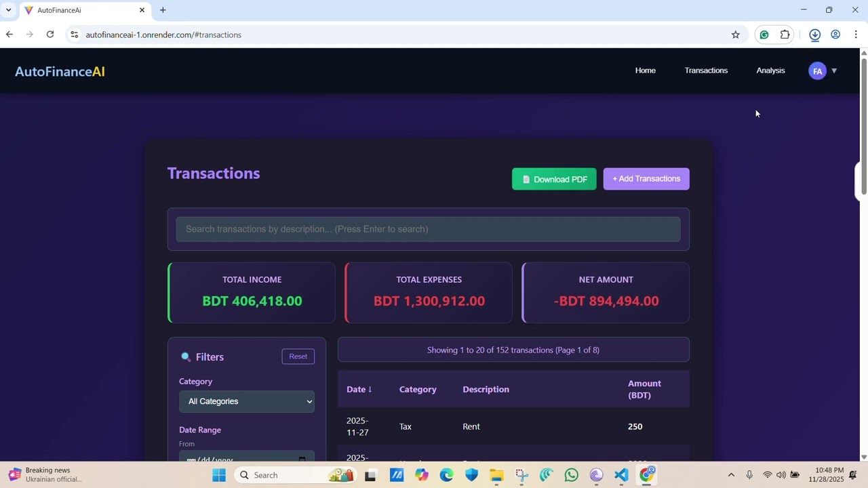Click the Net Amount value -BDT 894,494.00
Viewport: 868px width, 488px height.
(x=606, y=301)
